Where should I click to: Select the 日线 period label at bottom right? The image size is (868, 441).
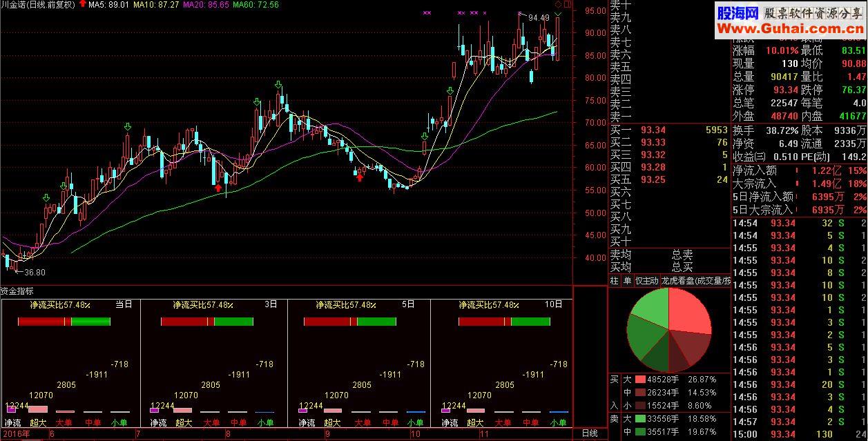[589, 433]
